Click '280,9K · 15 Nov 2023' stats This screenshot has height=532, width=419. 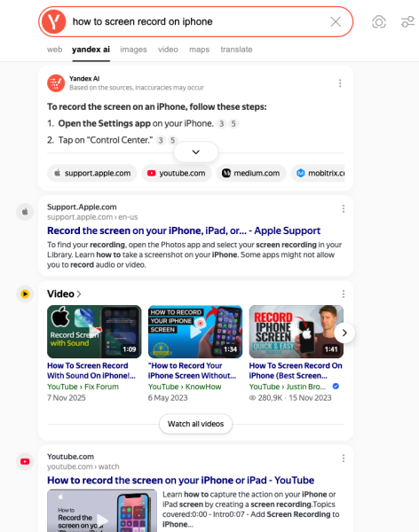click(290, 397)
